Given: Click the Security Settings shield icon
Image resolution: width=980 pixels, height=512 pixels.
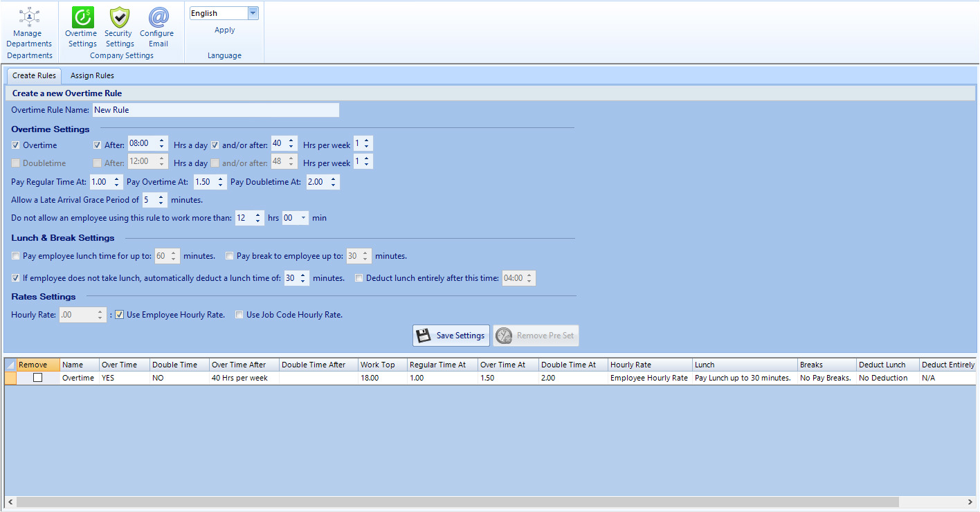Looking at the screenshot, I should pos(119,17).
